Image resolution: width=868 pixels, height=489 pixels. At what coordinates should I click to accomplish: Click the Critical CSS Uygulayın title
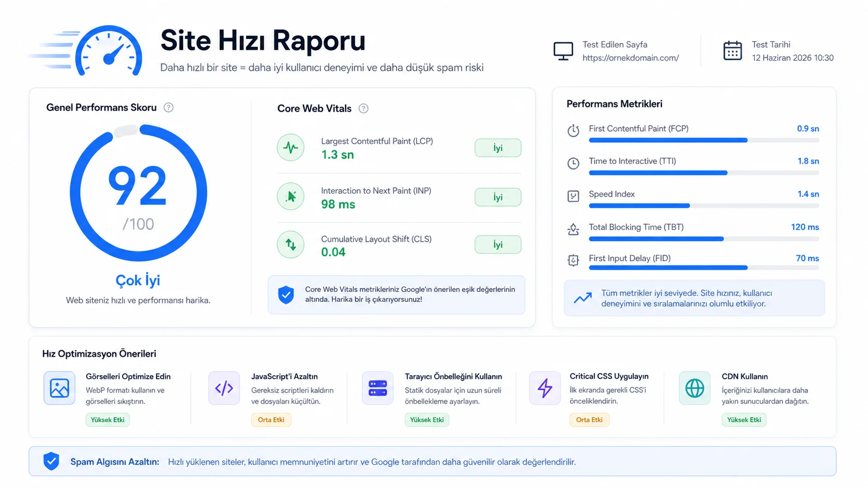coord(609,376)
